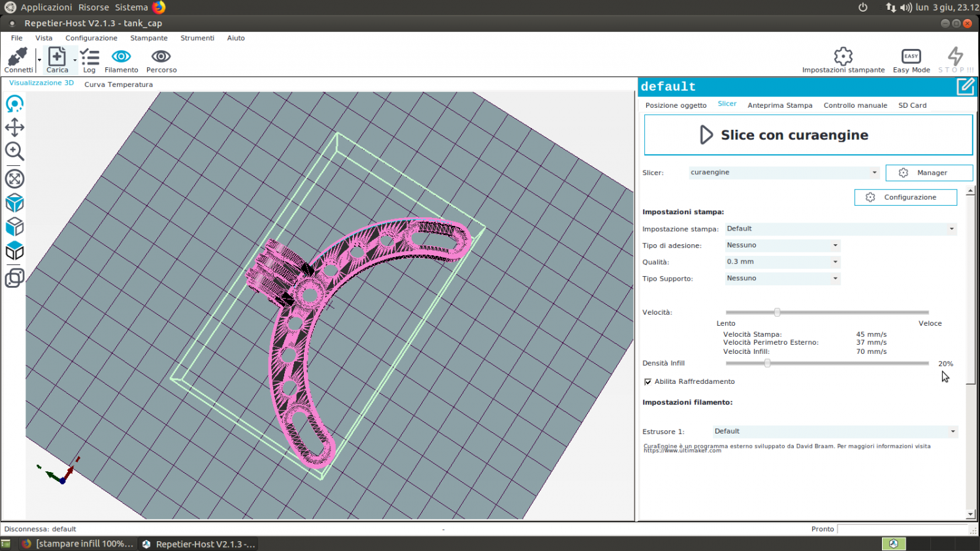This screenshot has height=551, width=980.
Task: Switch to stampare infill 100% taskbar window
Action: coord(78,544)
